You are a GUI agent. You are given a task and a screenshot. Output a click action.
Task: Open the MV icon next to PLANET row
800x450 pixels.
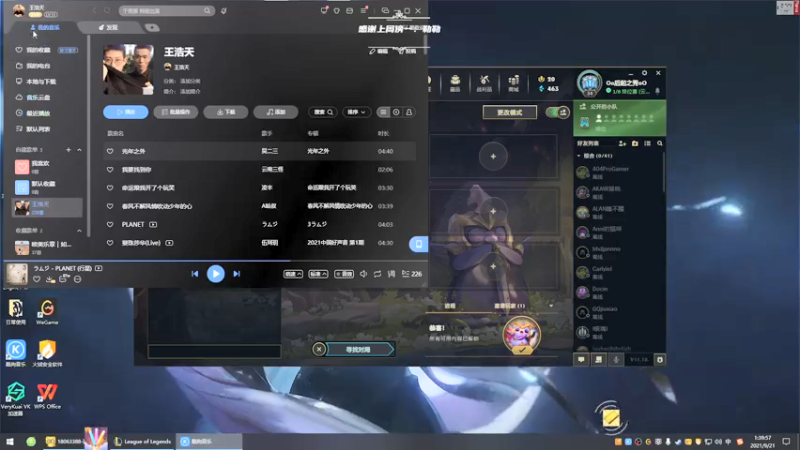[153, 224]
